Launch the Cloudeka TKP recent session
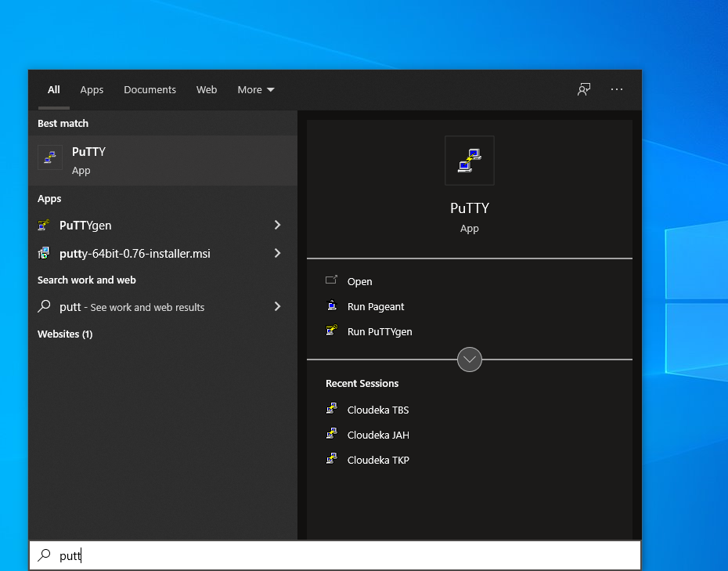Screen dimensions: 728x571 [x=378, y=460]
